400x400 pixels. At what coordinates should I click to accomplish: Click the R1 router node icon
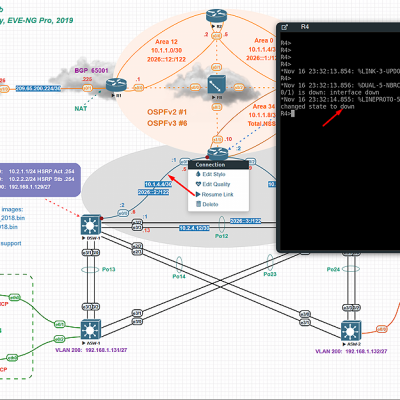116,85
